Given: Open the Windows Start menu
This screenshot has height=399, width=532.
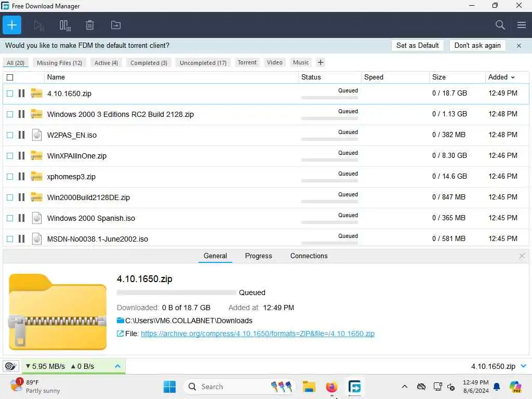Looking at the screenshot, I should 169,387.
